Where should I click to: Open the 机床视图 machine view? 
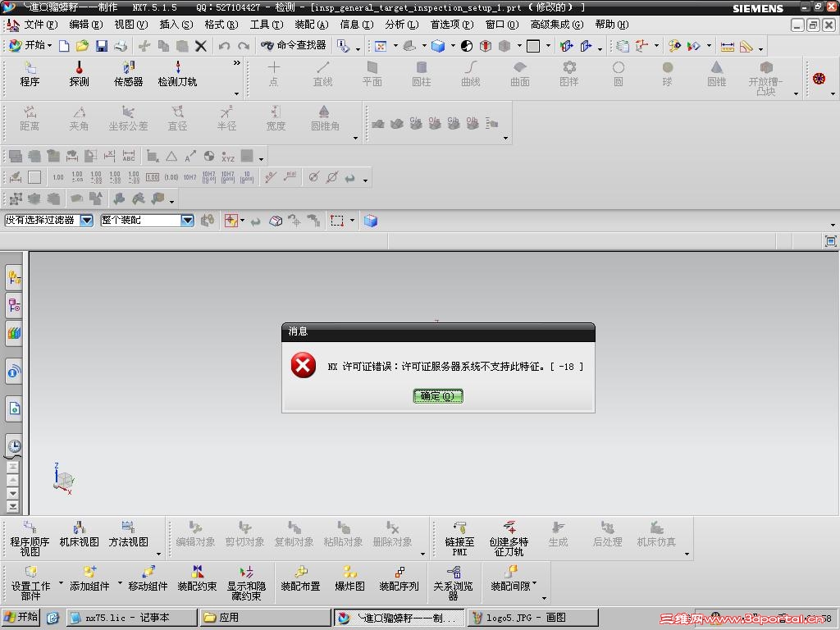click(80, 535)
